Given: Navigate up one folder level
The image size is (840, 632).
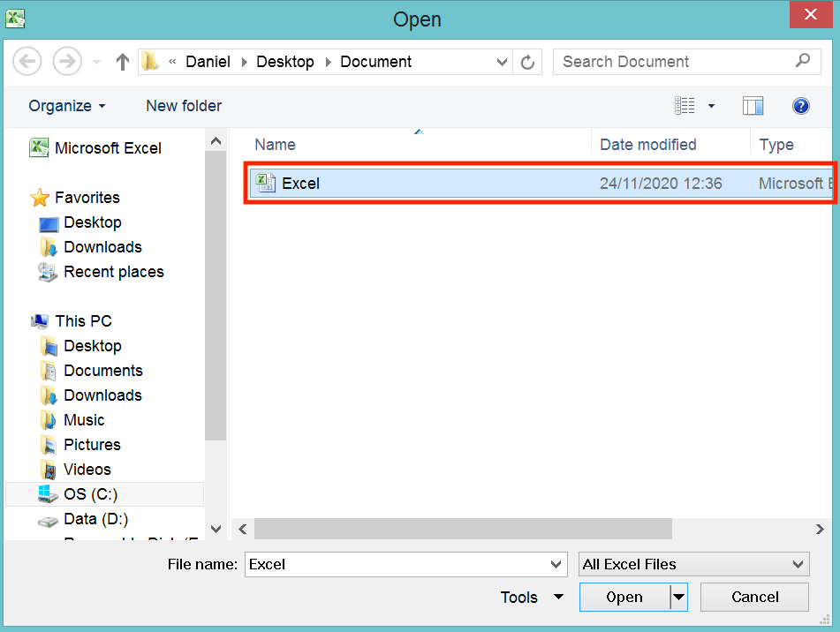Looking at the screenshot, I should pos(122,62).
